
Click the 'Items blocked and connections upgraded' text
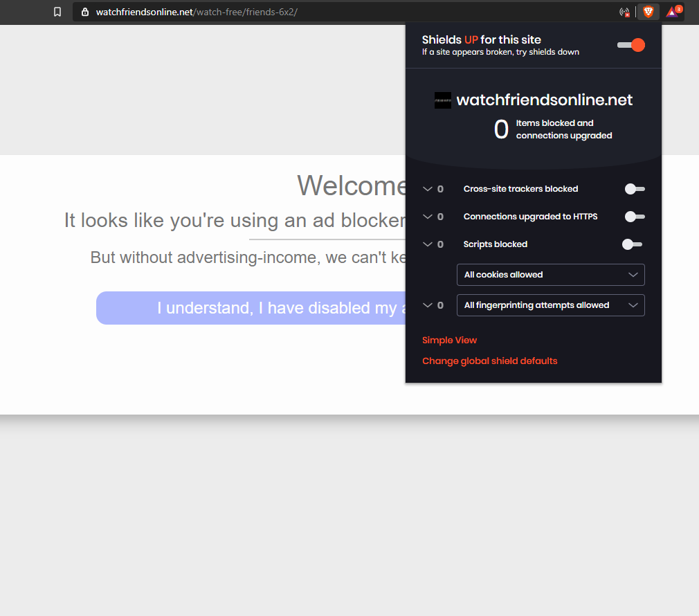564,129
